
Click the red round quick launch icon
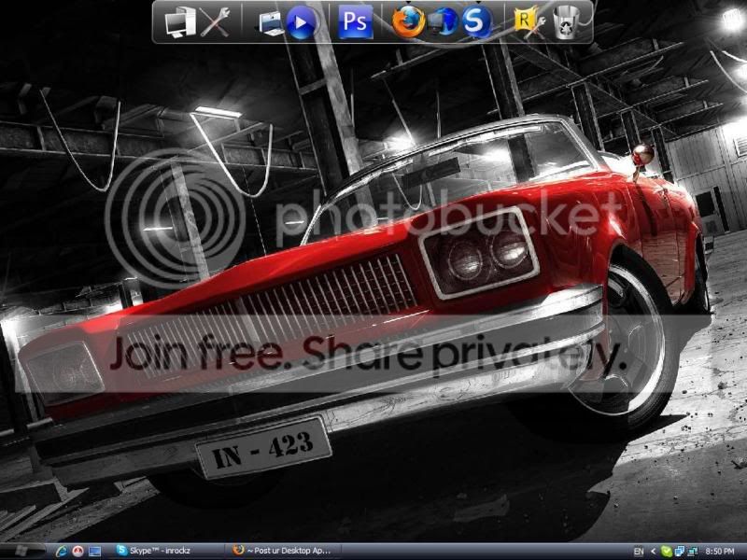click(x=78, y=552)
